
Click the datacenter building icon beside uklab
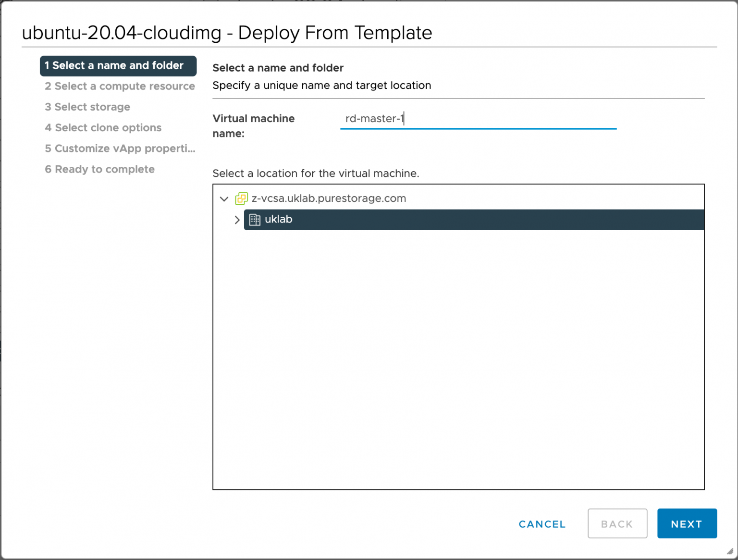(255, 220)
